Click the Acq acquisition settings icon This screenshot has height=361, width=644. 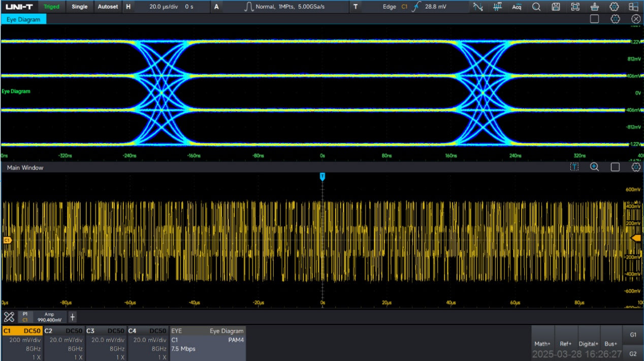517,7
